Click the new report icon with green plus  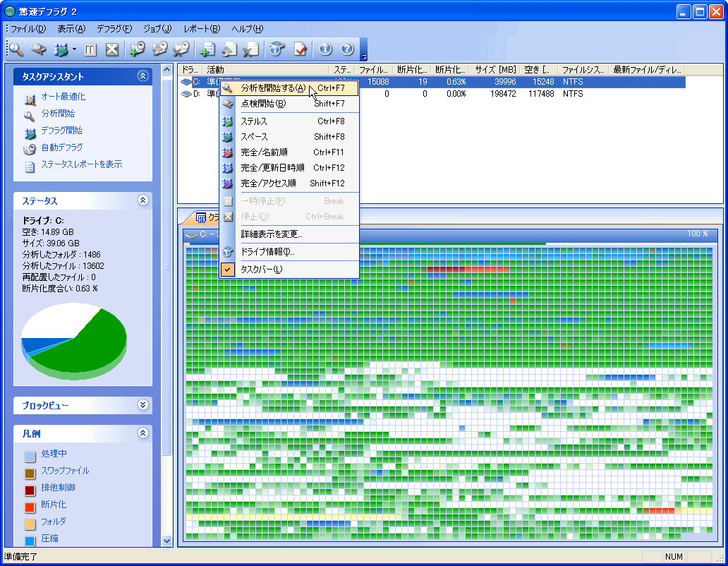tap(207, 49)
